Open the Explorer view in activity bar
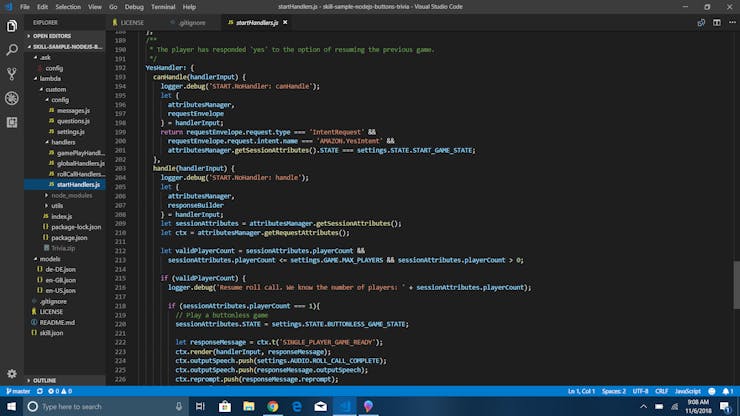The height and width of the screenshot is (416, 740). coord(12,26)
